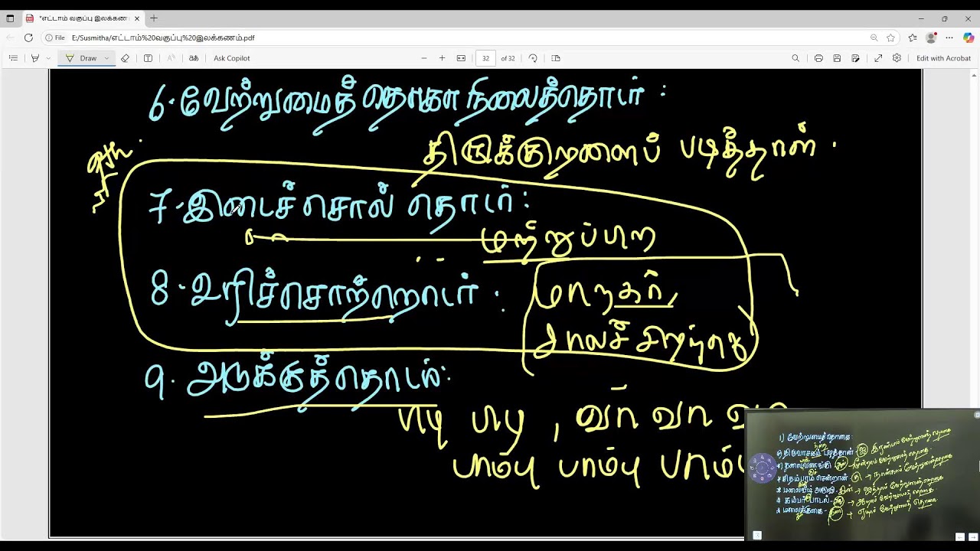Zoom in the PDF with plus button
Image resolution: width=980 pixels, height=551 pixels.
pyautogui.click(x=442, y=58)
